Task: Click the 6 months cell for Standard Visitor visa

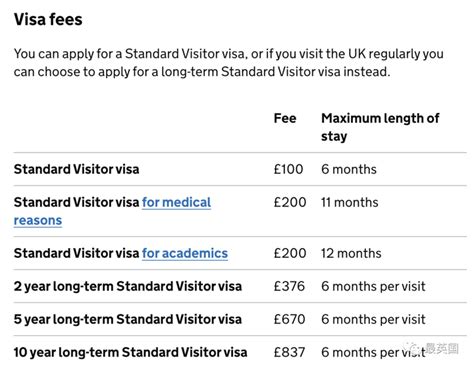Action: (x=349, y=169)
